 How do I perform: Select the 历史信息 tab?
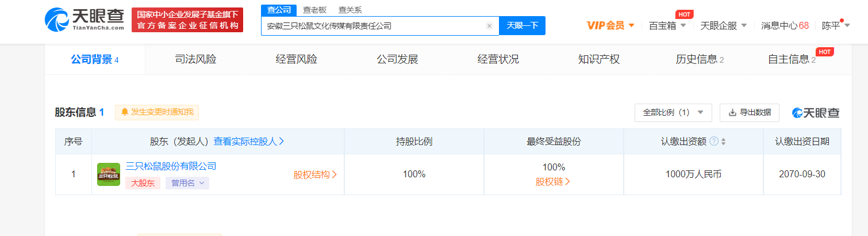(700, 59)
